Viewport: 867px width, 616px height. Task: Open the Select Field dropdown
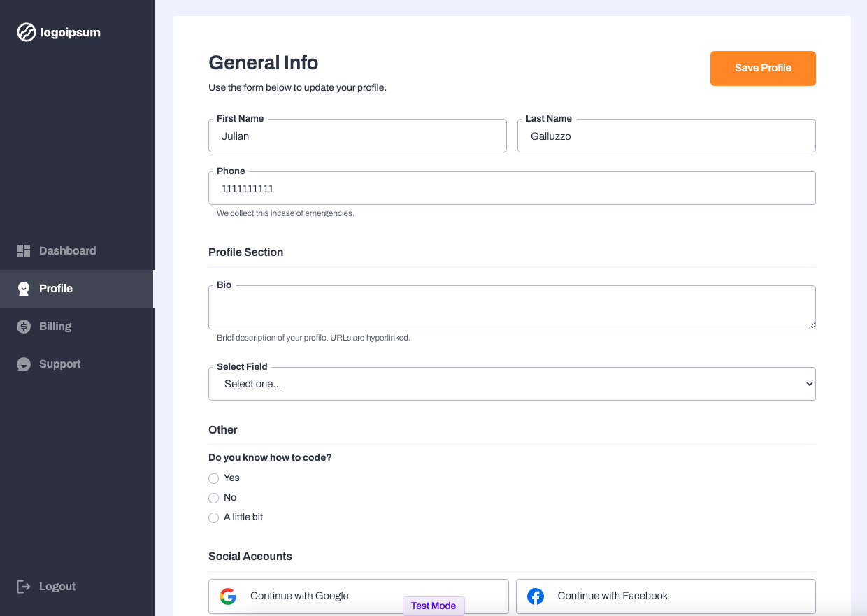pyautogui.click(x=512, y=384)
